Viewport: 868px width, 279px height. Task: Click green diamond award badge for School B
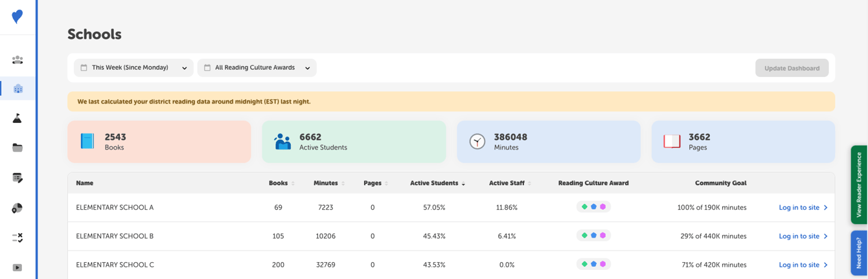click(x=584, y=236)
